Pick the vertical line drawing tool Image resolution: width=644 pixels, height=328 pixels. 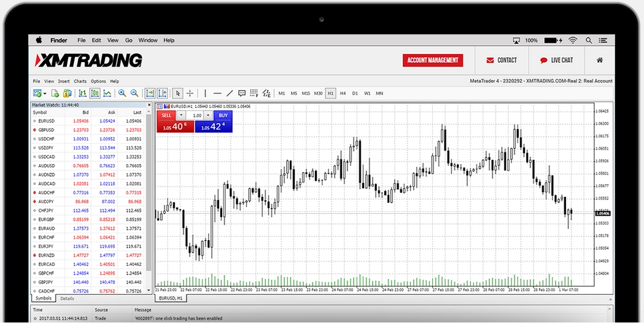[206, 93]
